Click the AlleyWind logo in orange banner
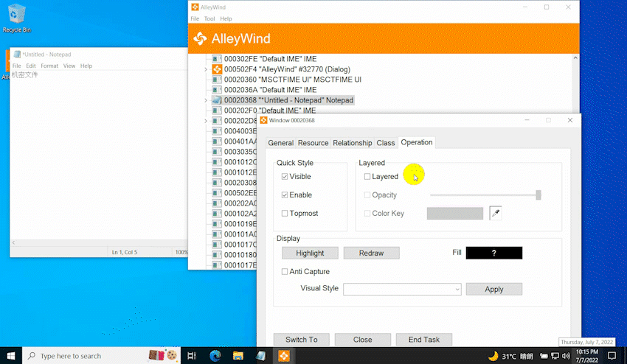 (200, 38)
